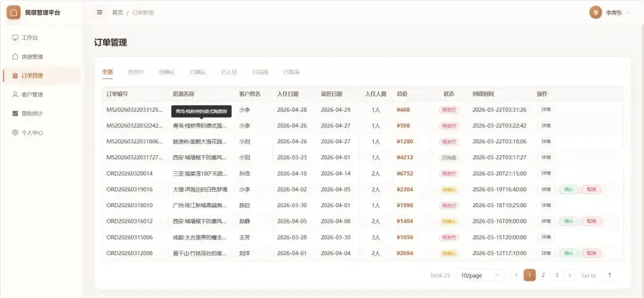Image resolution: width=644 pixels, height=298 pixels.
Task: Click 确认 for order ORD20260312008
Action: click(x=569, y=253)
